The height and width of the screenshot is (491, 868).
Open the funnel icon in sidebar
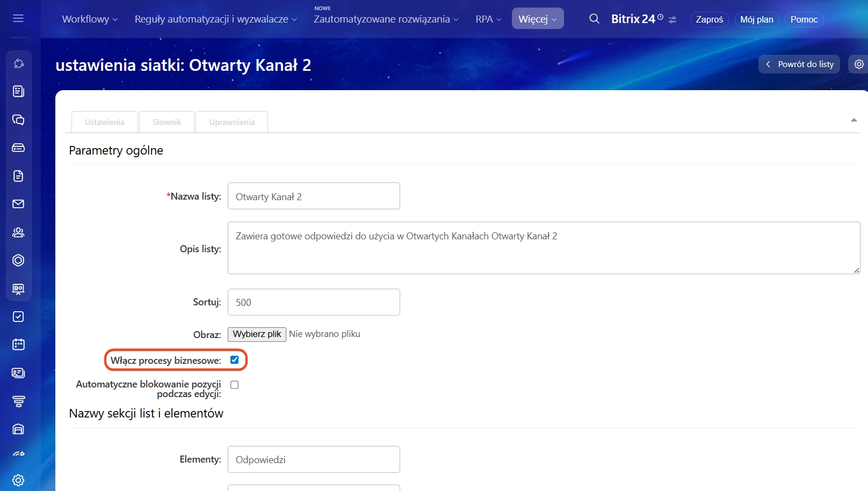[18, 401]
